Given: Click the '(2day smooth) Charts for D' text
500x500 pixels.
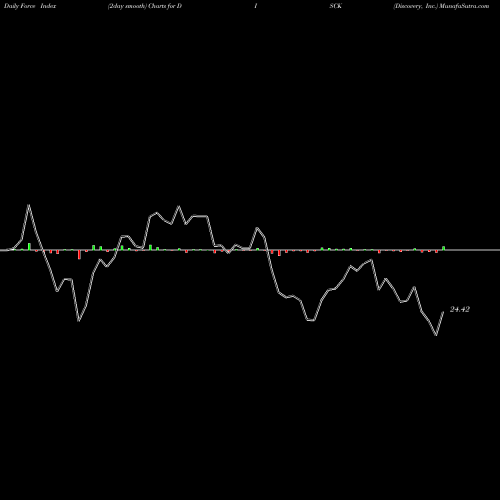Looking at the screenshot, I should [145, 6].
